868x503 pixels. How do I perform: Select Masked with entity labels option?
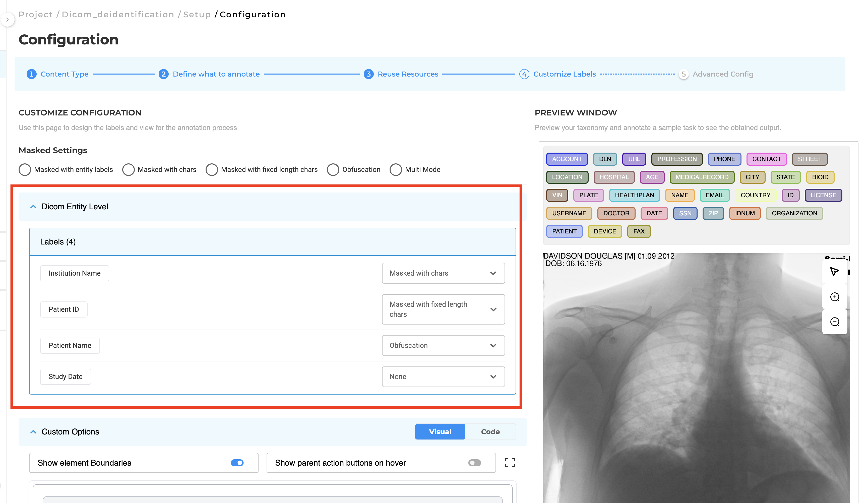(x=25, y=169)
